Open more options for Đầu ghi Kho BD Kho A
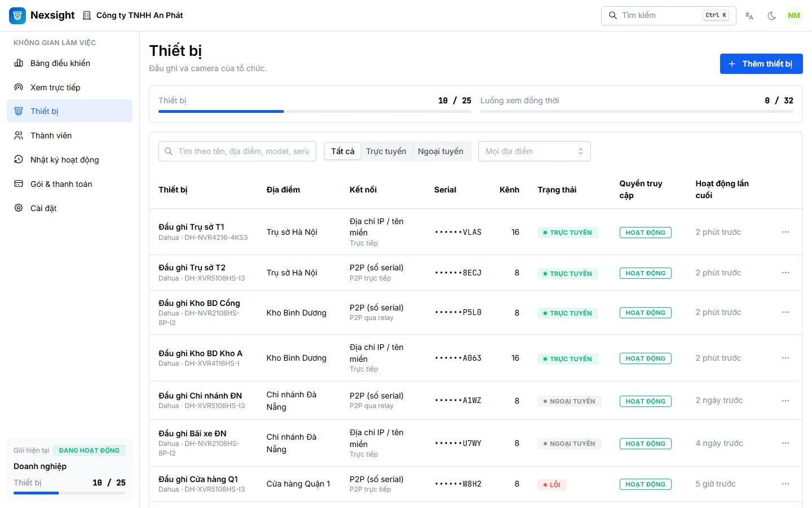The width and height of the screenshot is (812, 508). [x=785, y=358]
